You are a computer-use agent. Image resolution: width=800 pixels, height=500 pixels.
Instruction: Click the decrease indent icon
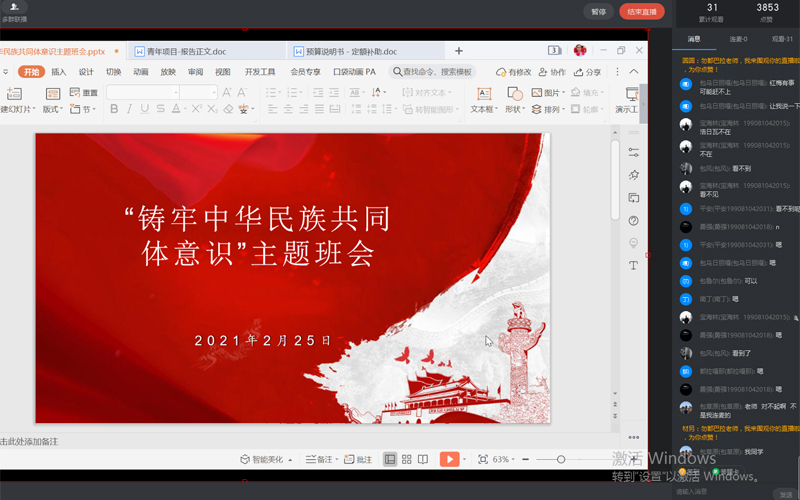point(318,92)
